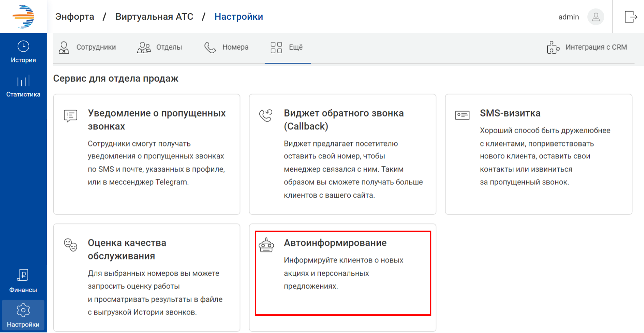Screen dimensions: 644x333
Task: Open the SMS-визитка card title
Action: pos(510,113)
